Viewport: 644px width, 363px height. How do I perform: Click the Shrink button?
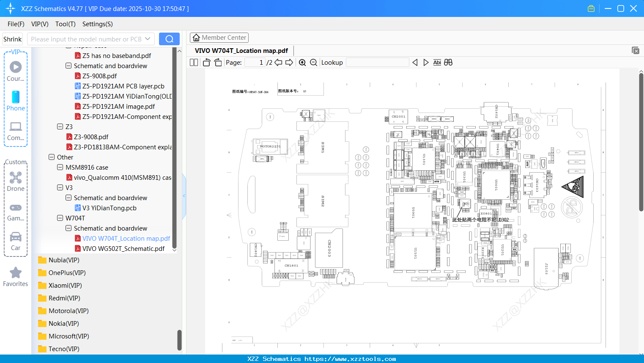(12, 38)
